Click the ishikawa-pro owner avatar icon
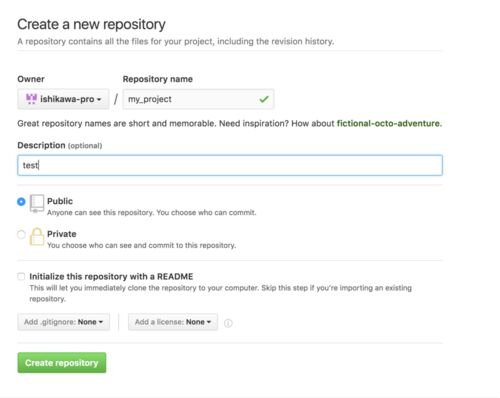This screenshot has height=398, width=500. point(31,99)
